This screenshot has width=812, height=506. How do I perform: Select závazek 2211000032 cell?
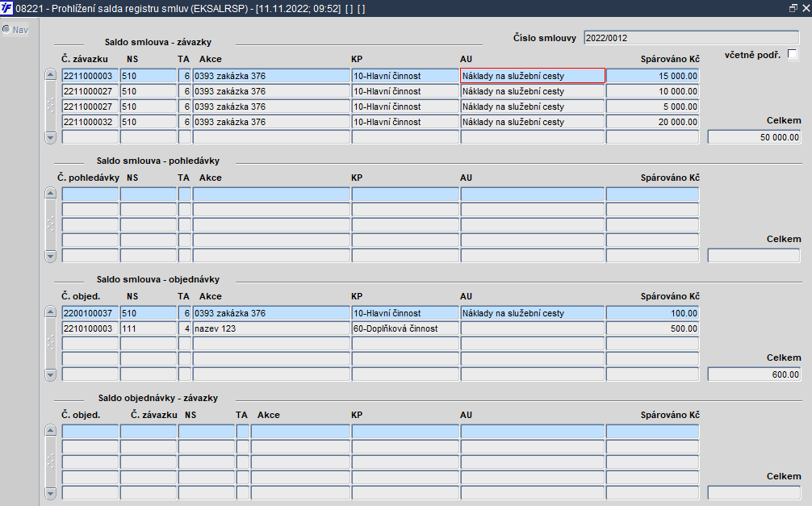tap(90, 122)
